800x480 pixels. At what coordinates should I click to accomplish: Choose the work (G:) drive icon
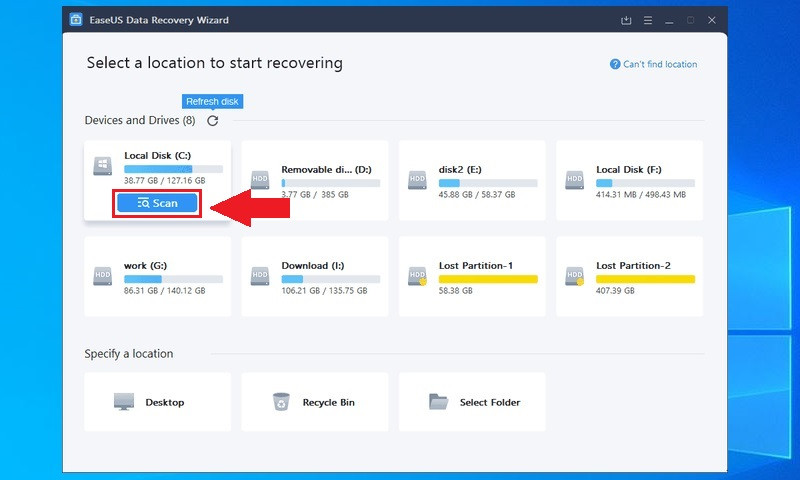pyautogui.click(x=103, y=276)
